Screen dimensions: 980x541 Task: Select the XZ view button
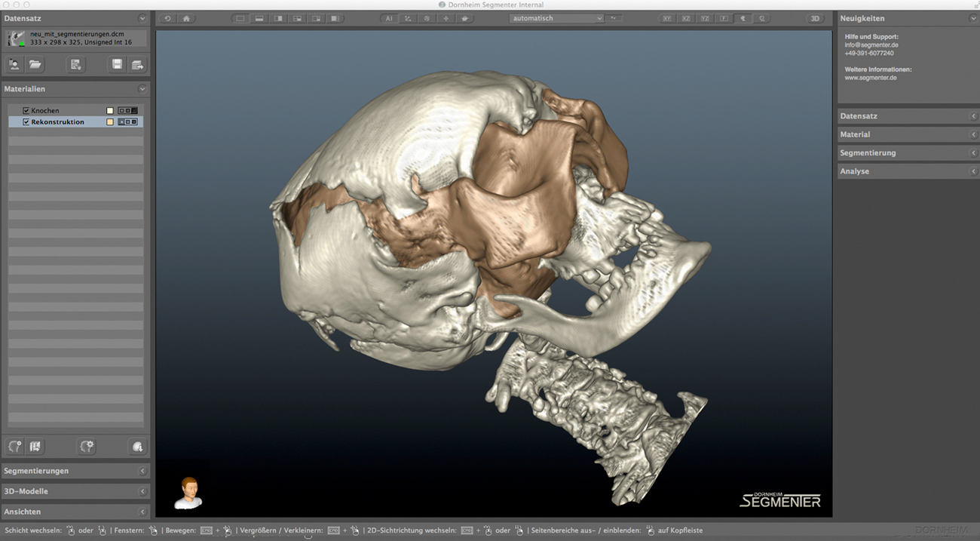[686, 18]
